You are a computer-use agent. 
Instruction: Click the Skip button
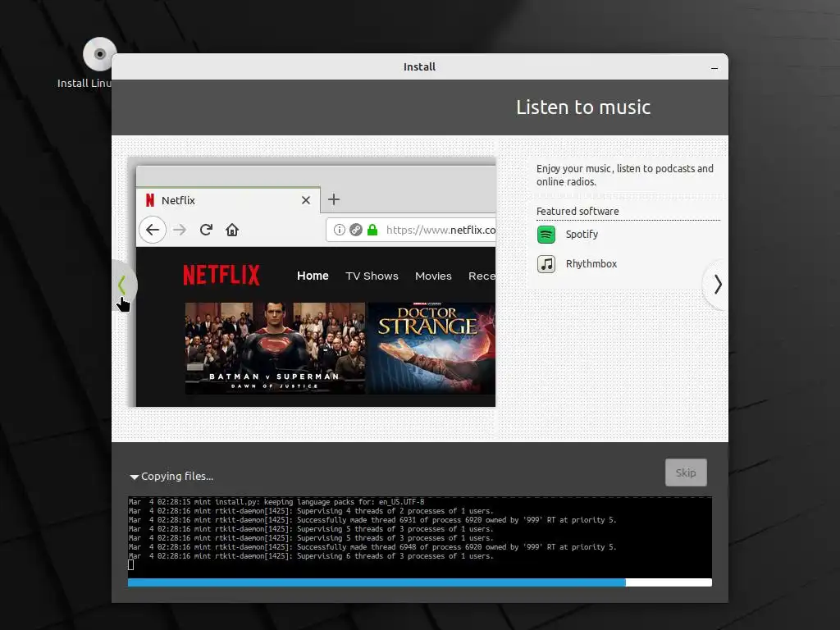coord(686,472)
